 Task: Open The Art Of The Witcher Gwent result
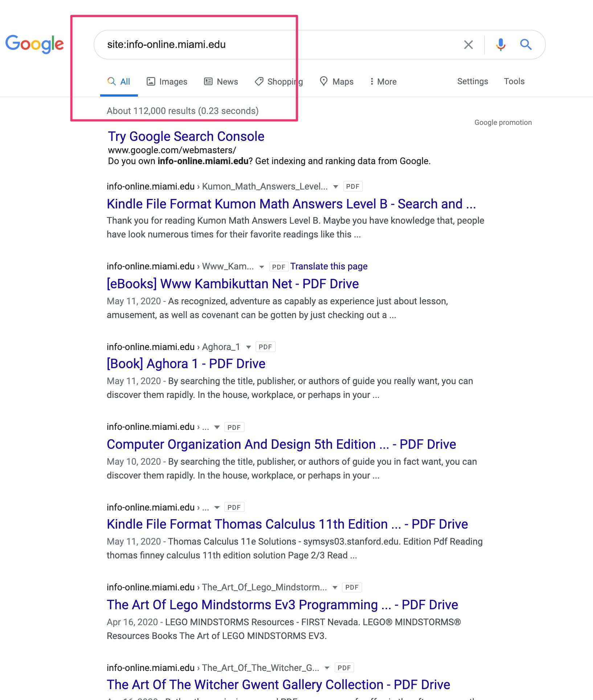pyautogui.click(x=278, y=685)
